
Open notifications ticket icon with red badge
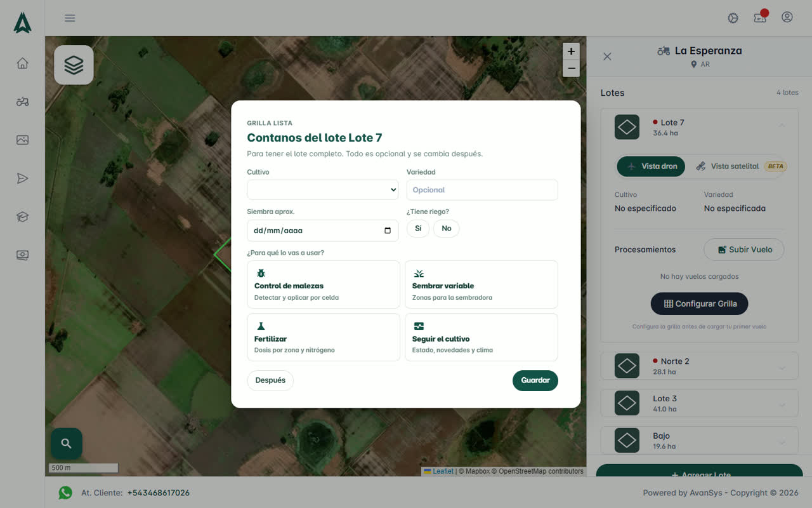(760, 17)
